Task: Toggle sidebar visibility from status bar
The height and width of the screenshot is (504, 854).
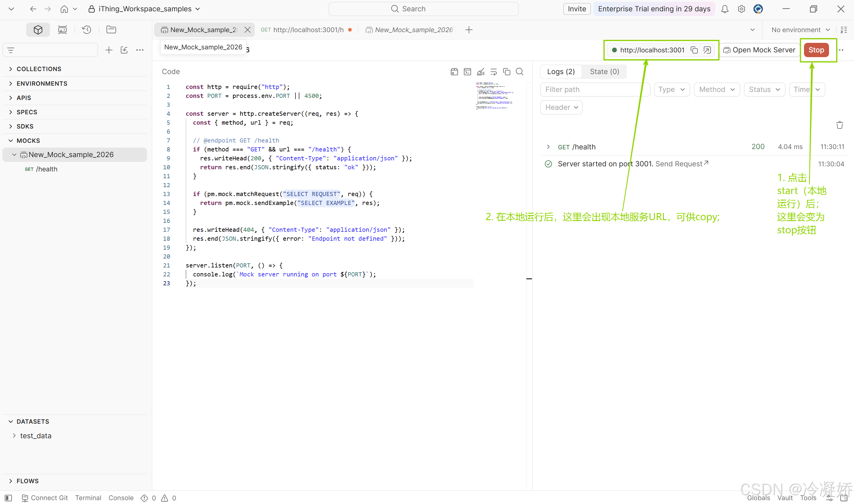Action: click(9, 498)
